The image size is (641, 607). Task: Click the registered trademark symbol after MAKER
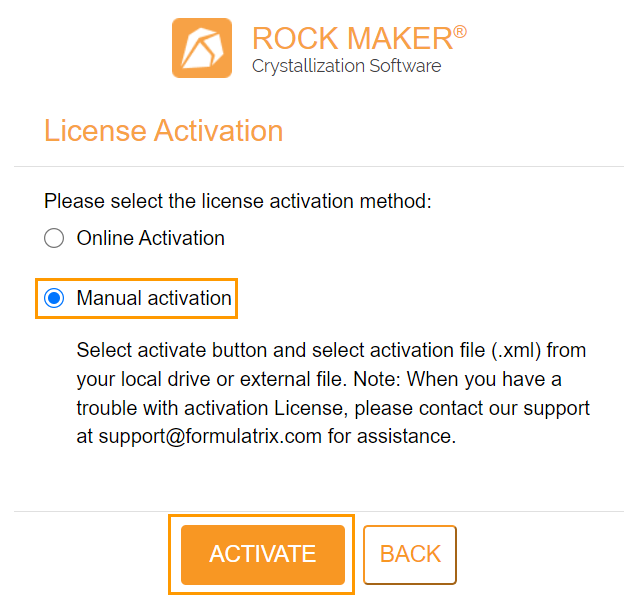coord(460,31)
